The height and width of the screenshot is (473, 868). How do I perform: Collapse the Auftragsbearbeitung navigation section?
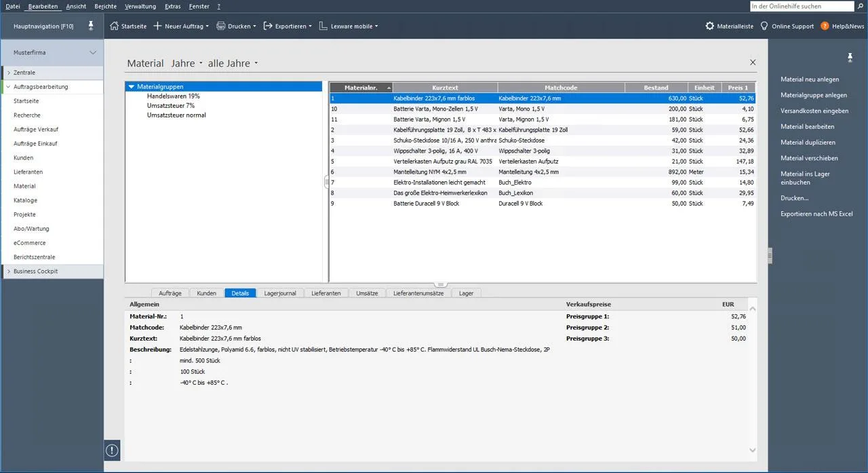tap(9, 87)
